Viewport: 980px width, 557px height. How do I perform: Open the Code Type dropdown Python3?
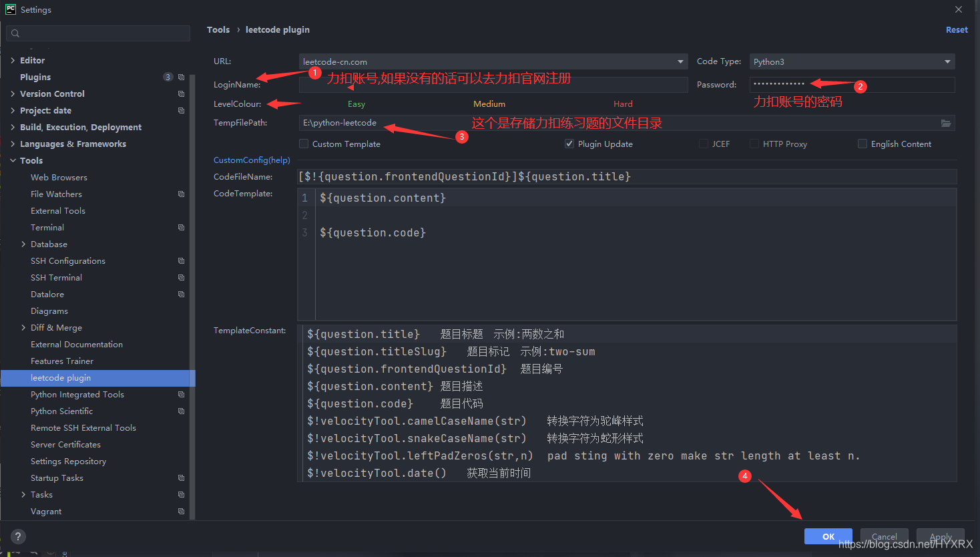tap(852, 61)
